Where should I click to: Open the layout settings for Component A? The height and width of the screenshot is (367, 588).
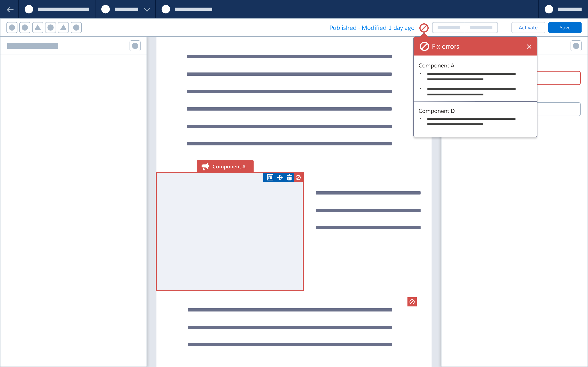pos(270,178)
